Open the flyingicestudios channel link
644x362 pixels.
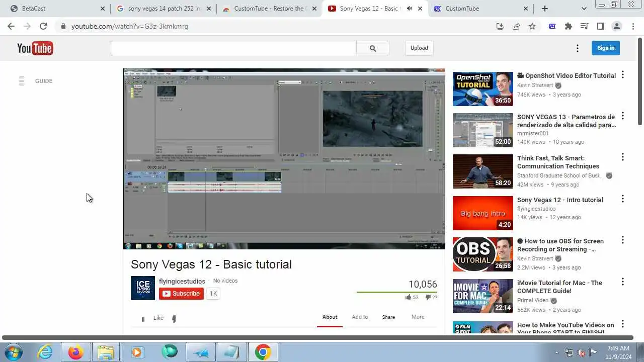click(x=182, y=282)
